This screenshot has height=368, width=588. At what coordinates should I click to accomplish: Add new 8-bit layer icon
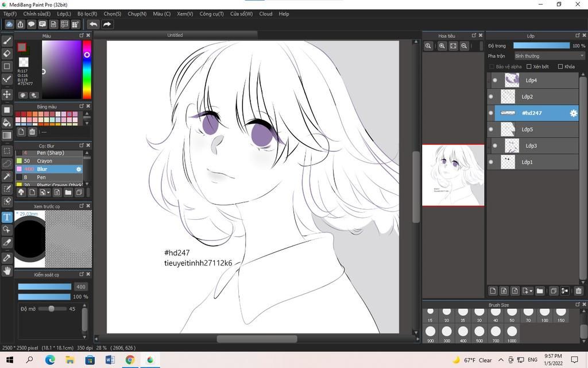pos(504,290)
